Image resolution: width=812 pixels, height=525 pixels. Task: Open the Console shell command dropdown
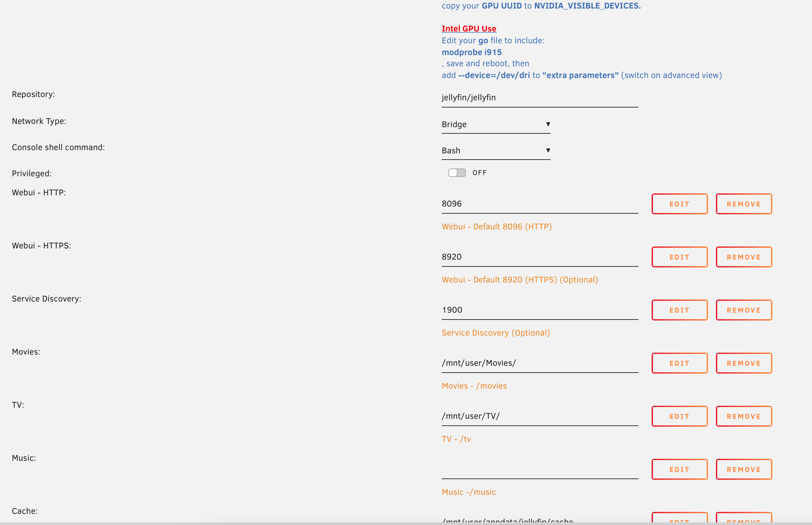(496, 150)
